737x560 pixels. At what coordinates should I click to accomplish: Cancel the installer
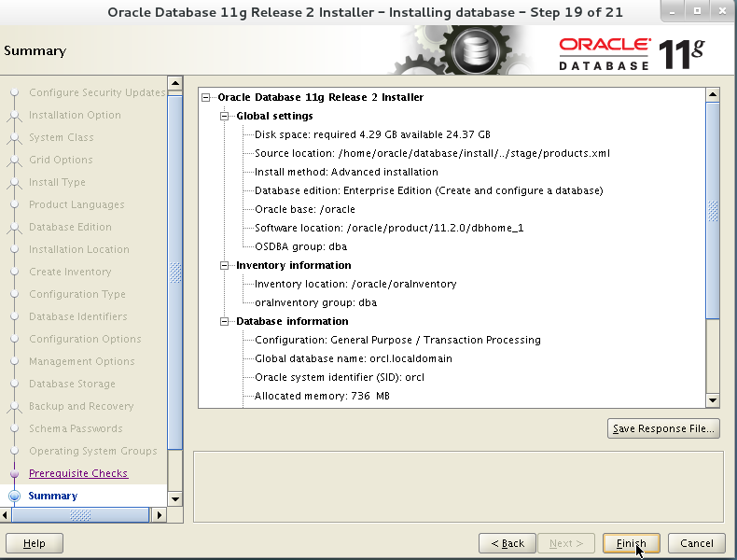coord(697,543)
